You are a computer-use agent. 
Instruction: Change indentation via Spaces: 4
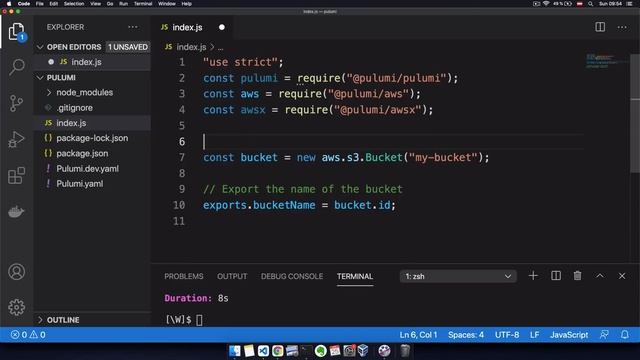tap(466, 335)
